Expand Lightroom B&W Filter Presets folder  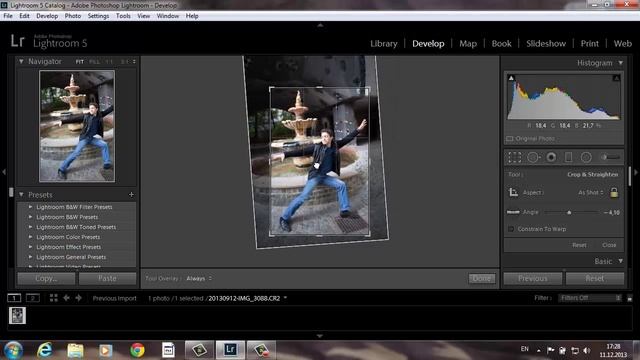(x=30, y=207)
